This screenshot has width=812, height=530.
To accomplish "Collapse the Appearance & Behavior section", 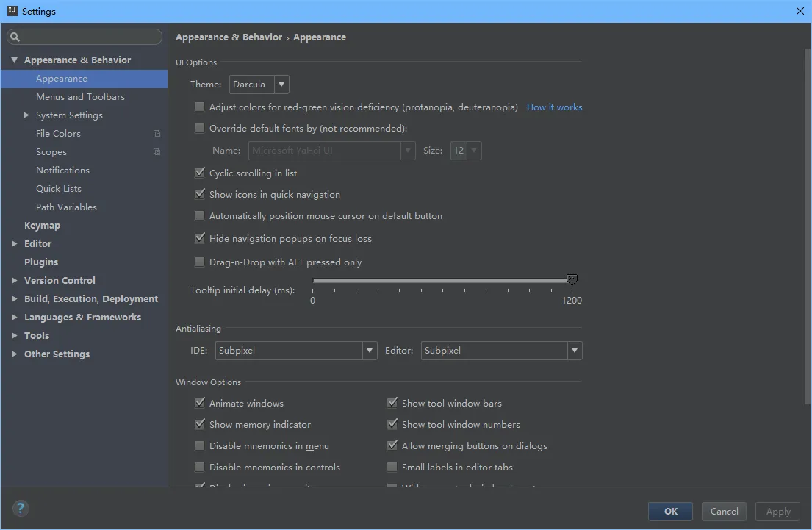I will point(14,60).
